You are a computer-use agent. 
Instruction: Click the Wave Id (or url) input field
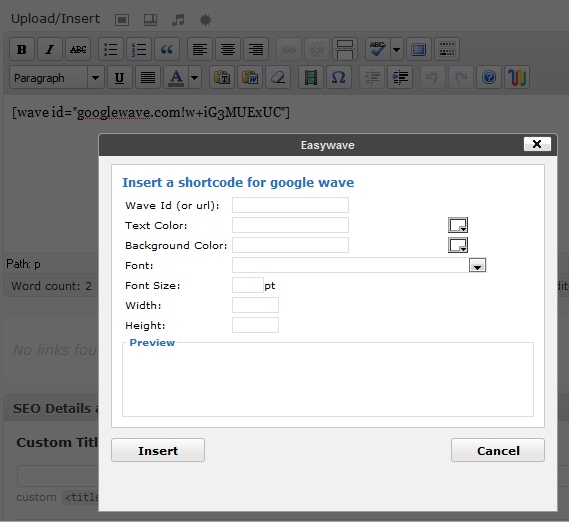[290, 205]
